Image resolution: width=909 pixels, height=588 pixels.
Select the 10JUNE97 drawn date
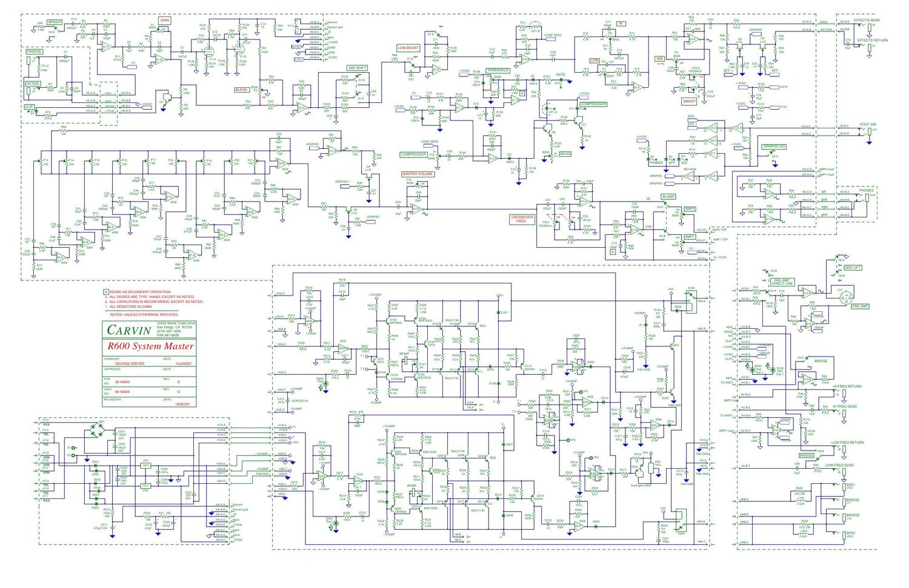(x=184, y=363)
